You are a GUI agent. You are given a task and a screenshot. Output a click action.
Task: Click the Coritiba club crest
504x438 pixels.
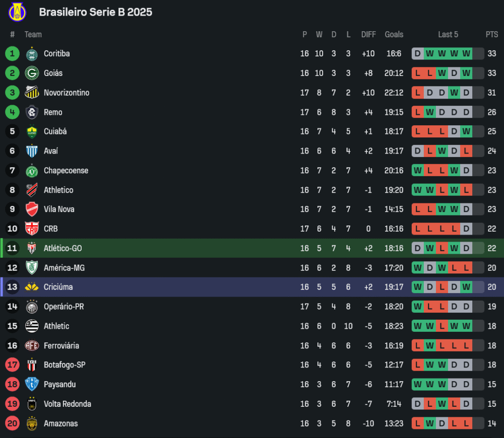pyautogui.click(x=32, y=54)
